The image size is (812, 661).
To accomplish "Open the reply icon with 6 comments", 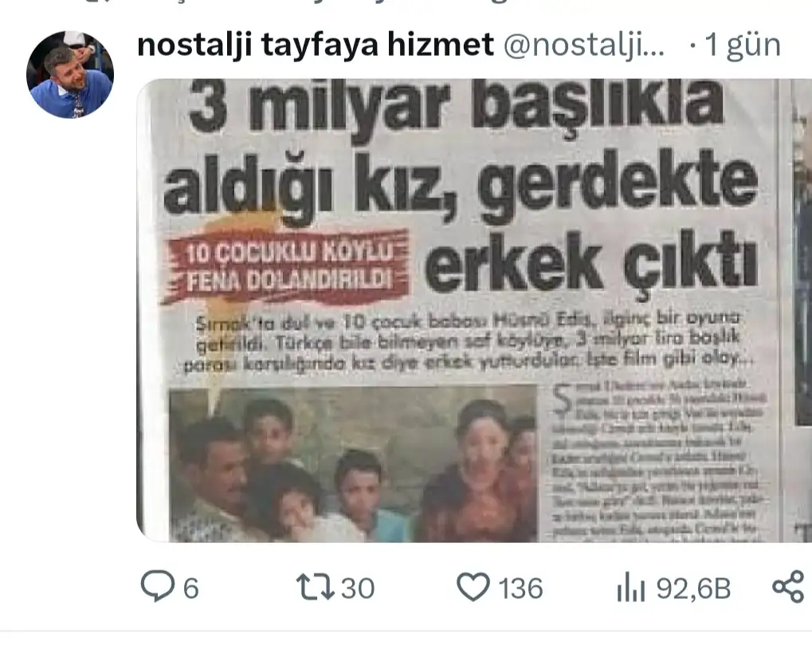I will coord(158,586).
